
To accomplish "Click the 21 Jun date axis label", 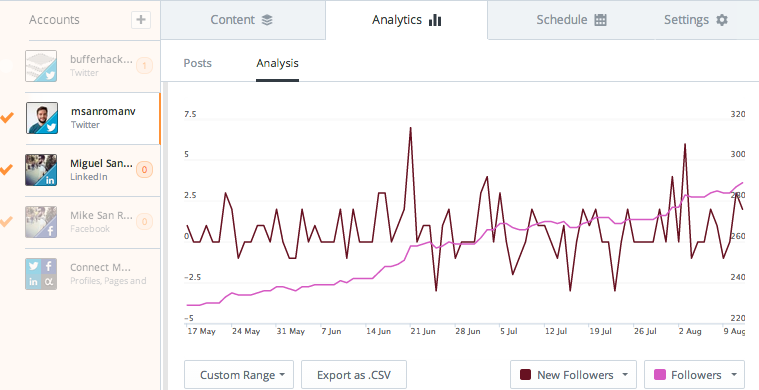I will click(x=423, y=331).
